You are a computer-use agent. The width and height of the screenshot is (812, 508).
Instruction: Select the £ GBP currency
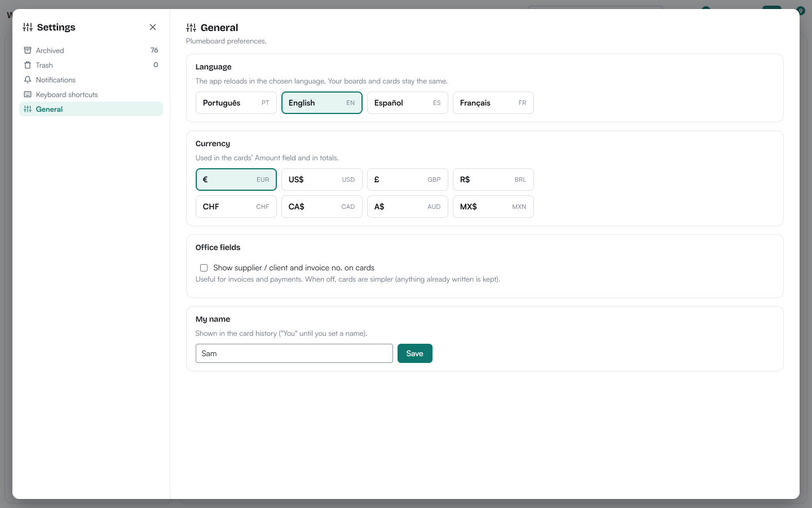408,179
